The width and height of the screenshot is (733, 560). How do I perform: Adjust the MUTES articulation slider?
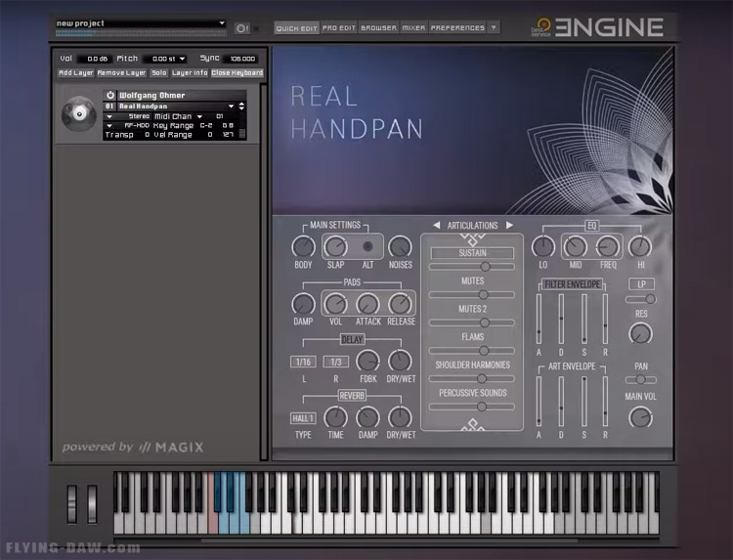[472, 294]
